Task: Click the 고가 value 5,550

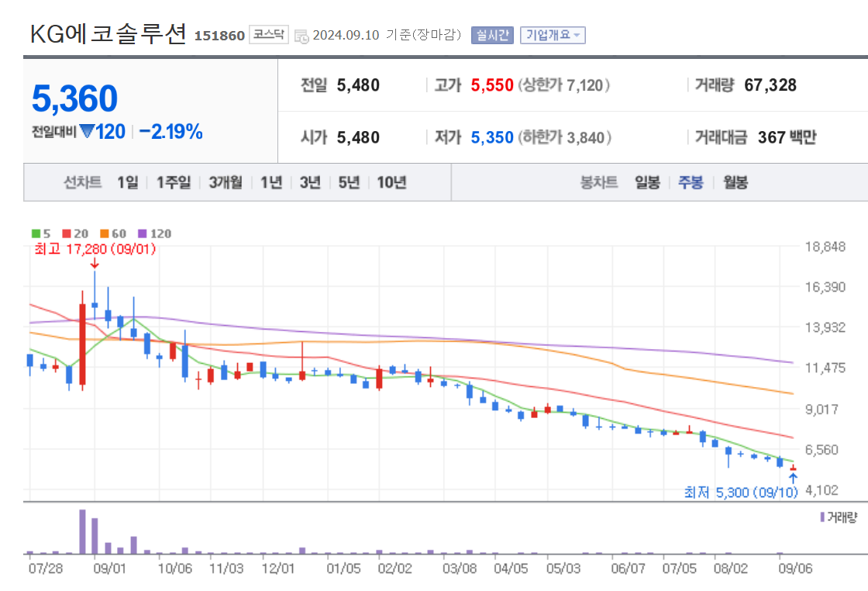Action: click(492, 85)
